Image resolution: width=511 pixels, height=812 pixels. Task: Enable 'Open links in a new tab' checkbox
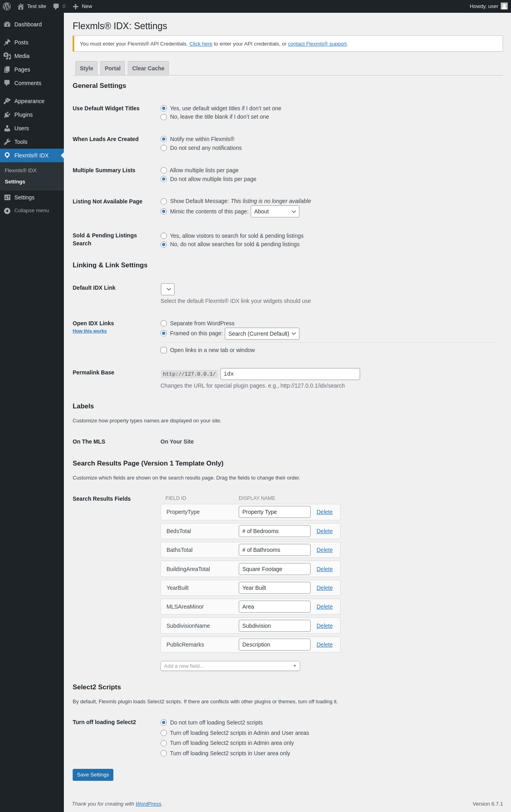point(164,350)
